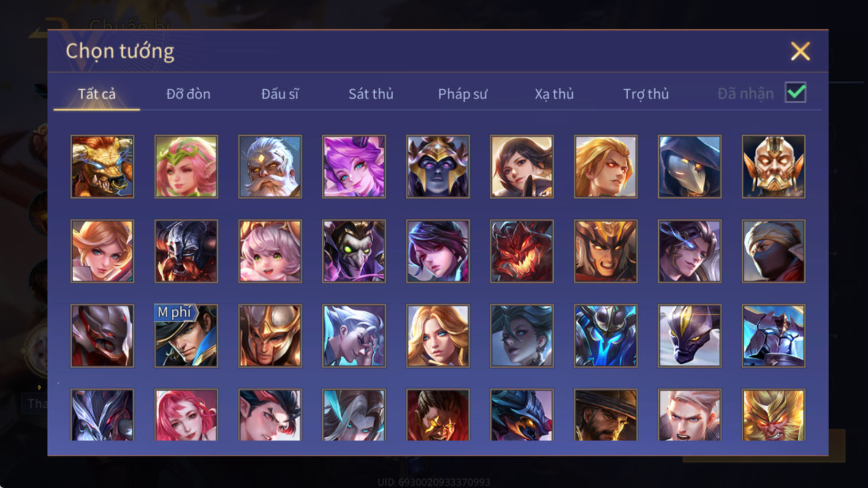Image resolution: width=868 pixels, height=488 pixels.
Task: Choose the purple-haired girl hero portrait
Action: click(x=354, y=167)
